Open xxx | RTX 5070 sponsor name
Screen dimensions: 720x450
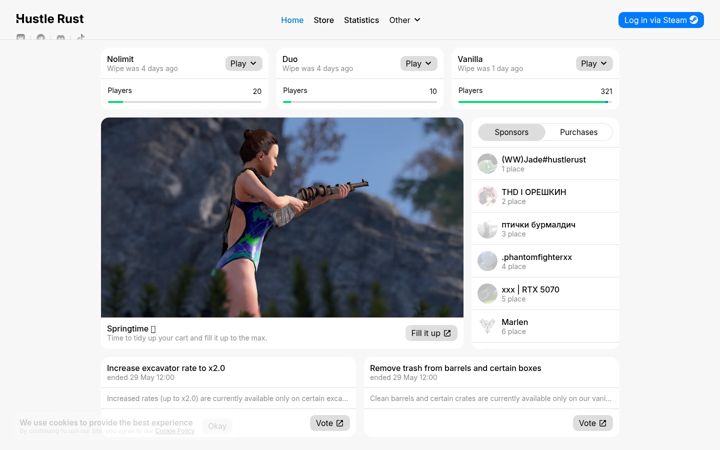click(530, 290)
